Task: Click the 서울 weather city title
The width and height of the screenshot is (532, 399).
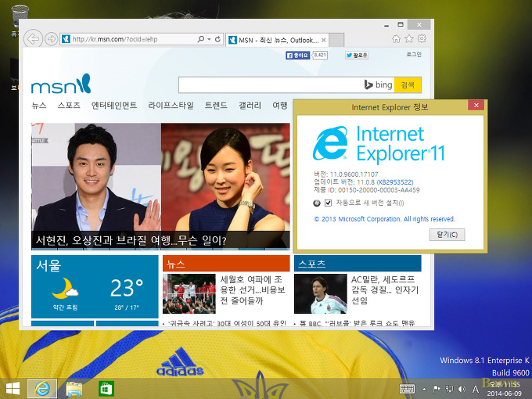Action: pos(49,265)
